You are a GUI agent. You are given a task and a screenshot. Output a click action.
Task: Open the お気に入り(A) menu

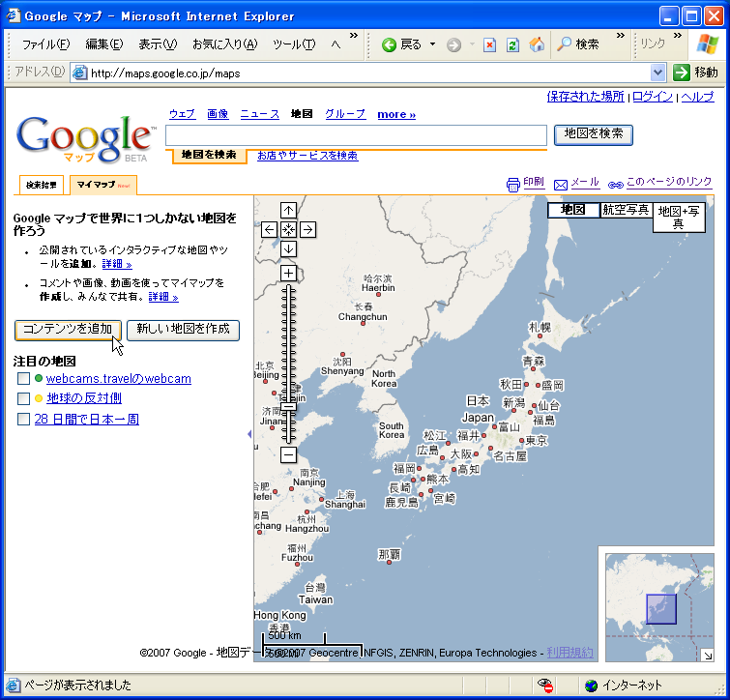click(225, 44)
